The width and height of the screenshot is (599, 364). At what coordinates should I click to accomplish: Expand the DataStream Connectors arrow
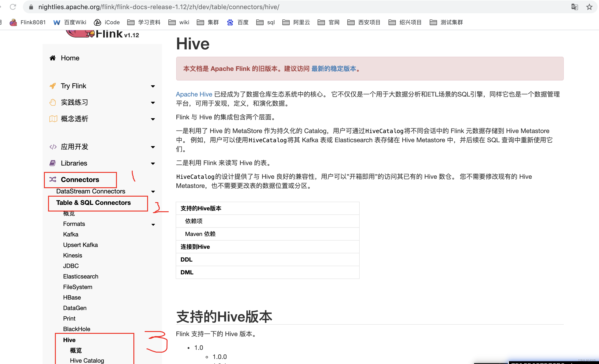(x=153, y=192)
